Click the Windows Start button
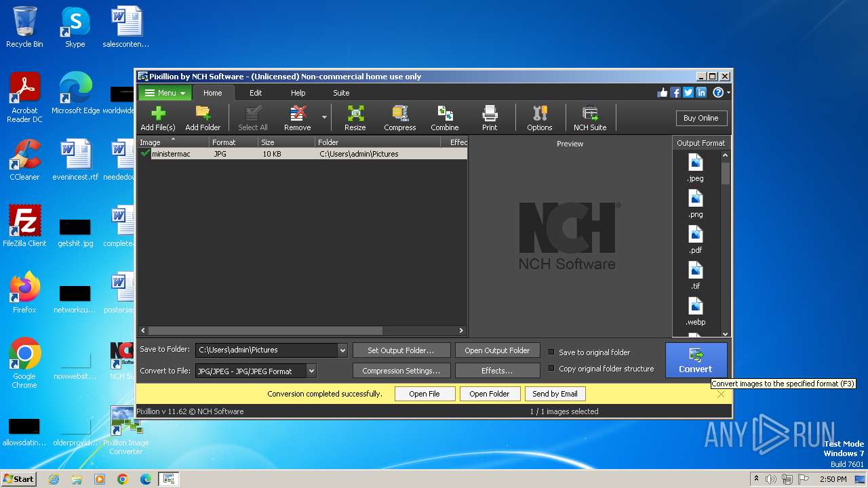Screen dimensions: 868x488 18,479
